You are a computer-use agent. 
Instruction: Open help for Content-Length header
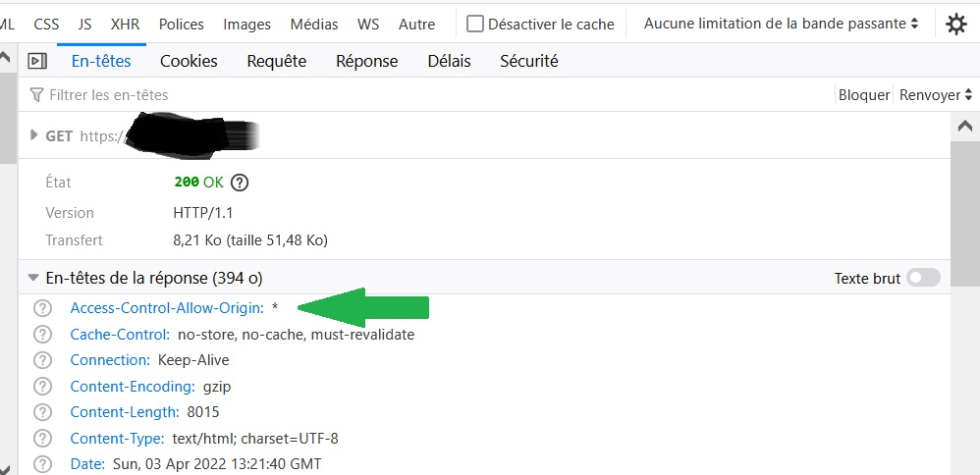click(42, 412)
